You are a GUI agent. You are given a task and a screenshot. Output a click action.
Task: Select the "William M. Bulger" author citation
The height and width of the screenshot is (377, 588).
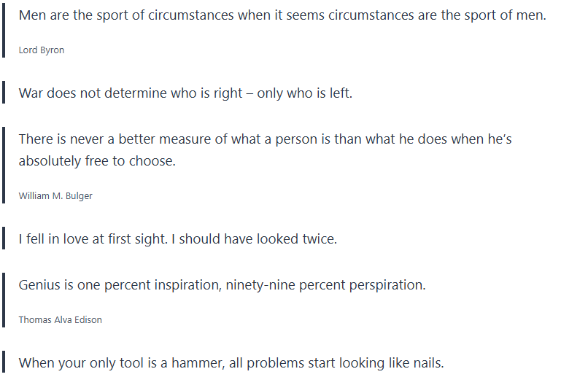coord(55,196)
